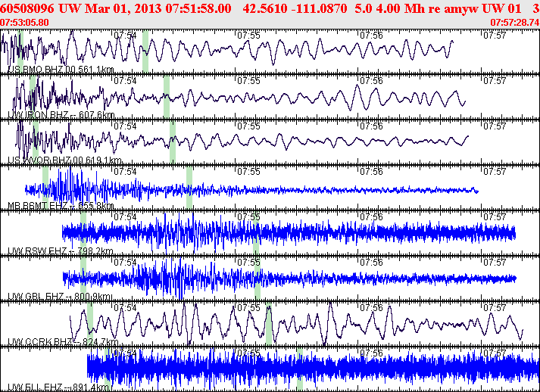Click the end time 07:57:28.74 in header
Image resolution: width=540 pixels, height=392 pixels.
[515, 23]
